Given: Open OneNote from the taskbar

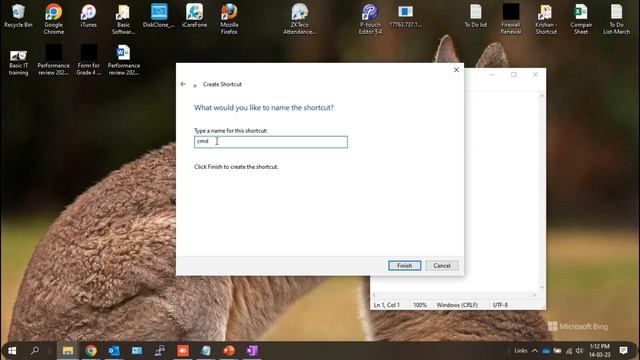Looking at the screenshot, I should 252,351.
